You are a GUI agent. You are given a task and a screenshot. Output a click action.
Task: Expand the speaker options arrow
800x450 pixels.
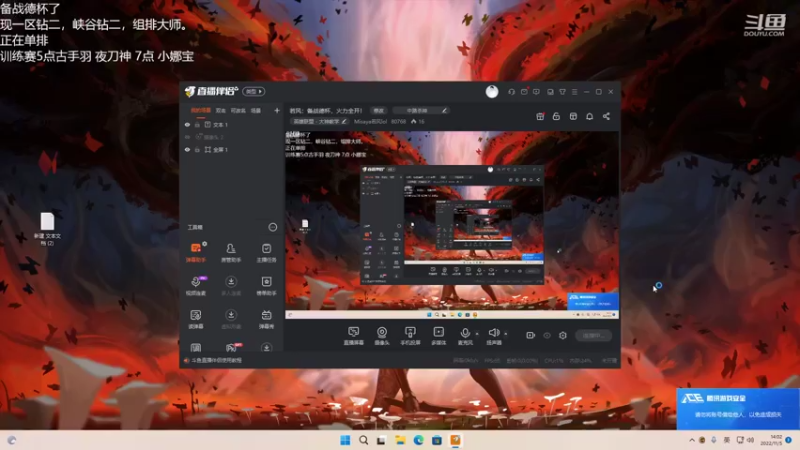(506, 334)
